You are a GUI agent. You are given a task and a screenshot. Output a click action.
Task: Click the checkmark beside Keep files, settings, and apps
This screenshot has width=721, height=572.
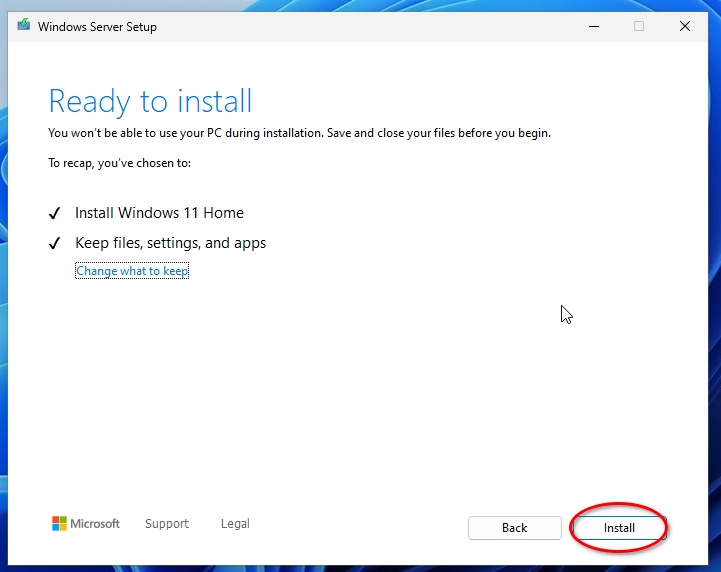point(54,243)
